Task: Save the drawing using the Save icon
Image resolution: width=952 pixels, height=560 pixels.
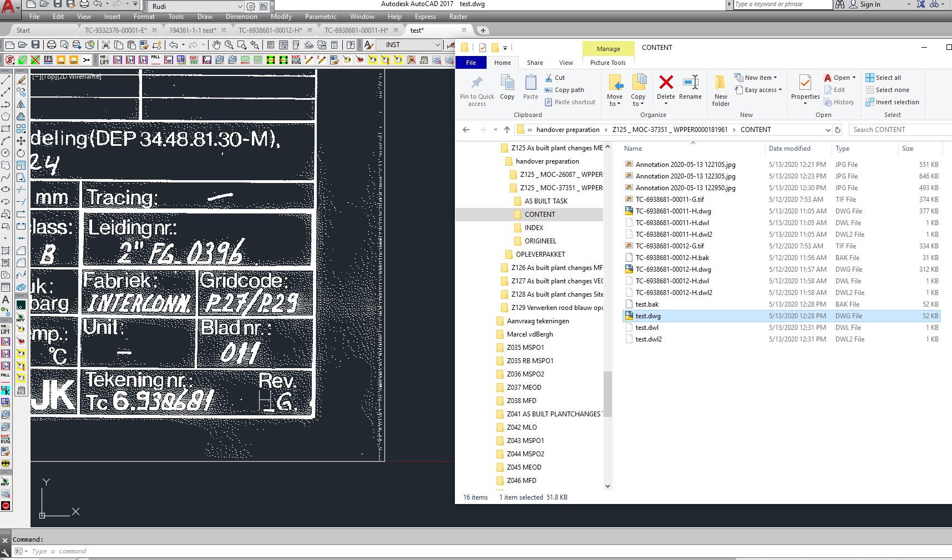Action: point(35,46)
